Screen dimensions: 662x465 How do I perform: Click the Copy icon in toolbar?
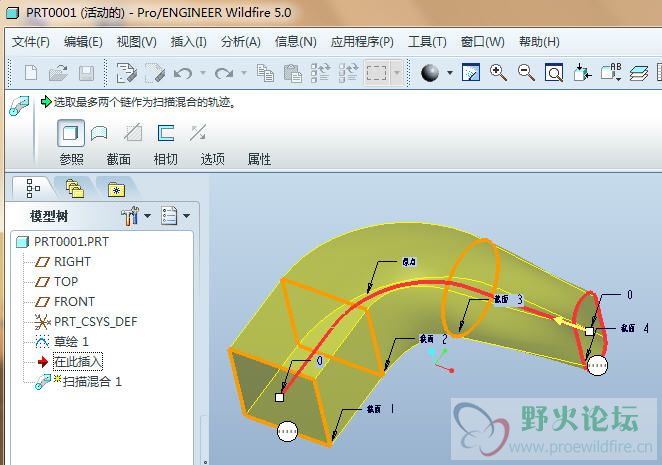click(x=265, y=73)
